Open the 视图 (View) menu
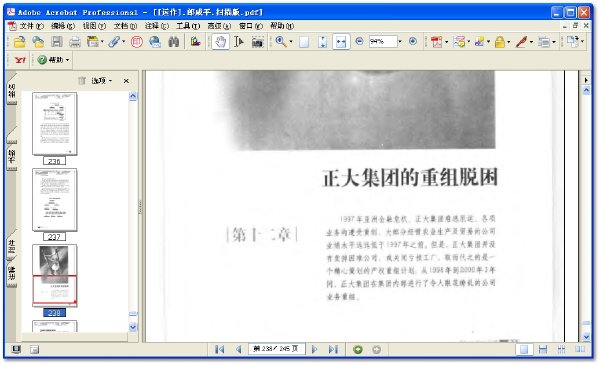 tap(94, 26)
